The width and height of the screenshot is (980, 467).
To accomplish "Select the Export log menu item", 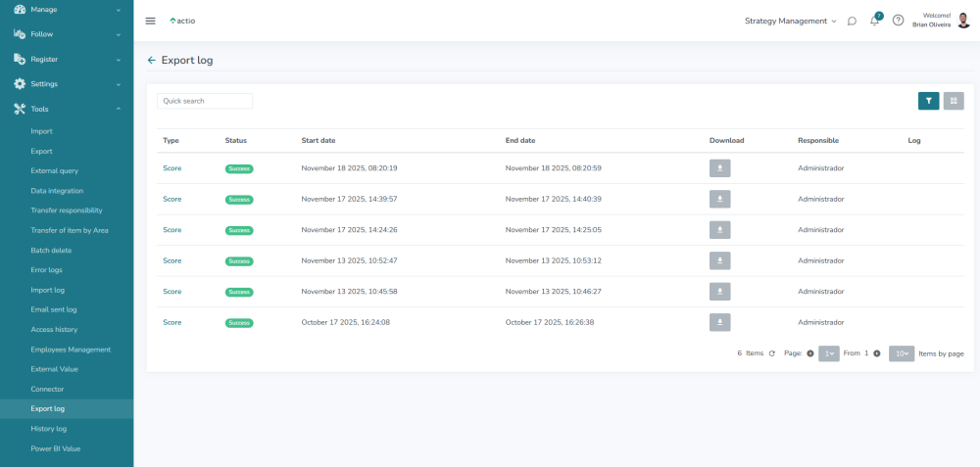I will pos(47,409).
